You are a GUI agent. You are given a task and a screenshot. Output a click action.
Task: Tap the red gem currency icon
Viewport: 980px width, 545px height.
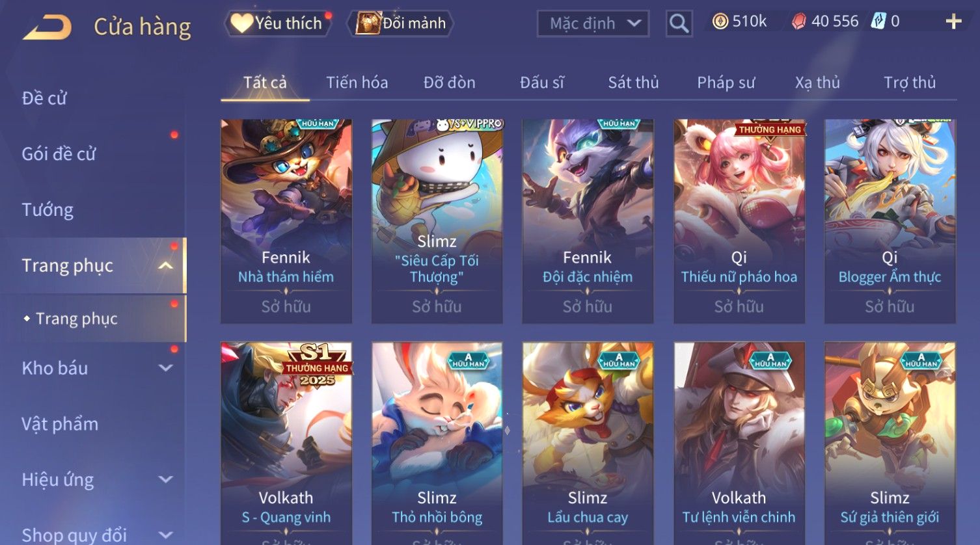[798, 22]
